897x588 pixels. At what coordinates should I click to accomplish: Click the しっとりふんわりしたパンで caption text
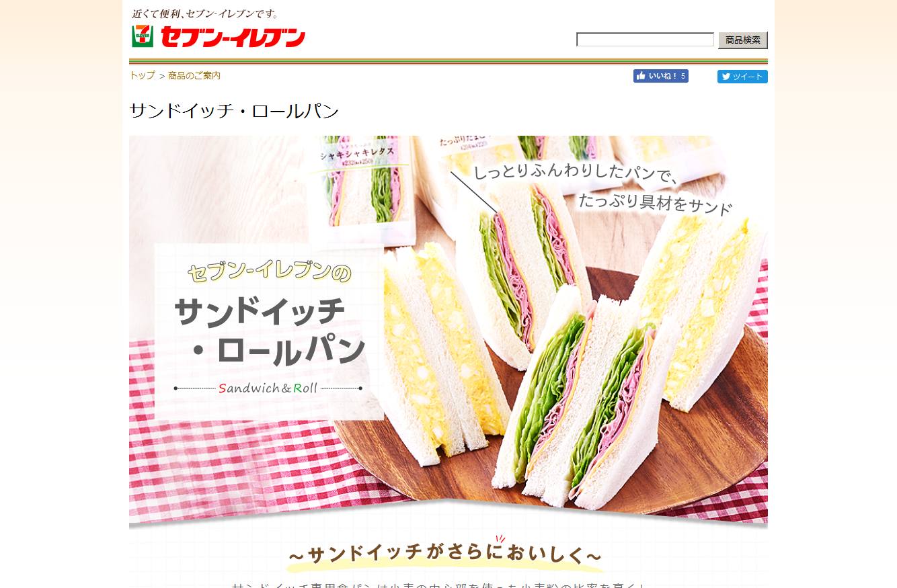[576, 173]
